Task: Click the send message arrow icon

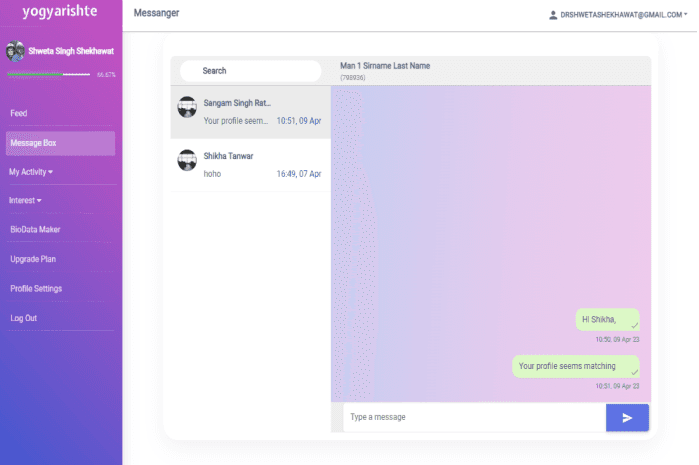Action: click(x=627, y=418)
